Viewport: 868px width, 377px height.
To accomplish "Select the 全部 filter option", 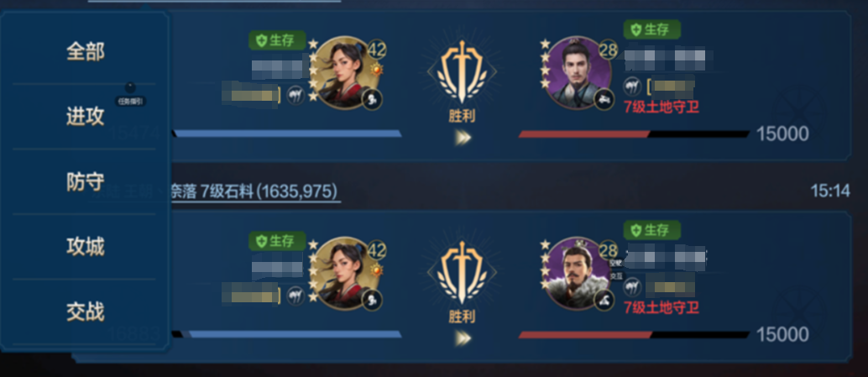I will point(86,51).
